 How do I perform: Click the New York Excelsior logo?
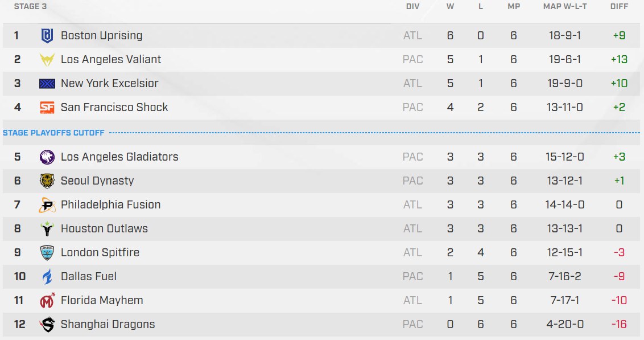point(47,84)
